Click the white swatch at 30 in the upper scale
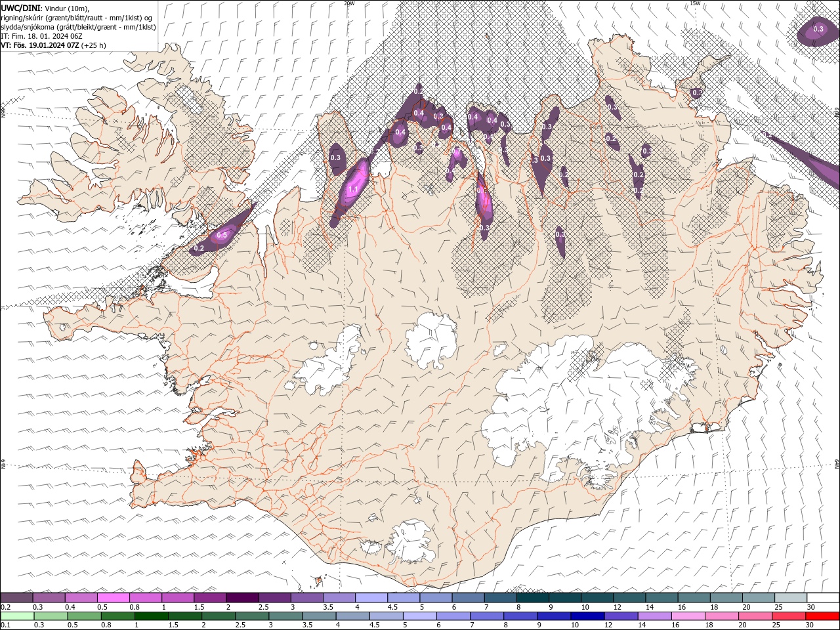The image size is (840, 630). coord(822,598)
